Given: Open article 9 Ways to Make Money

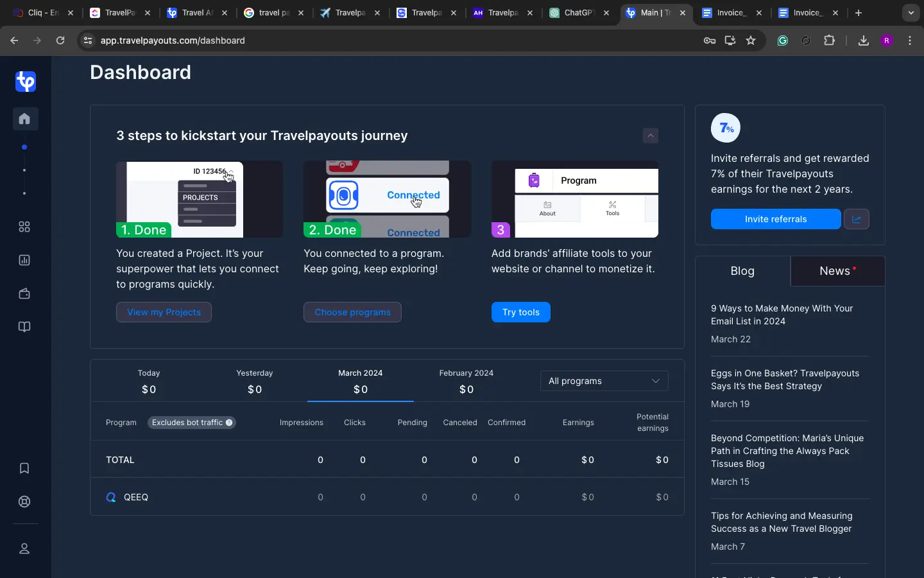Looking at the screenshot, I should click(782, 315).
